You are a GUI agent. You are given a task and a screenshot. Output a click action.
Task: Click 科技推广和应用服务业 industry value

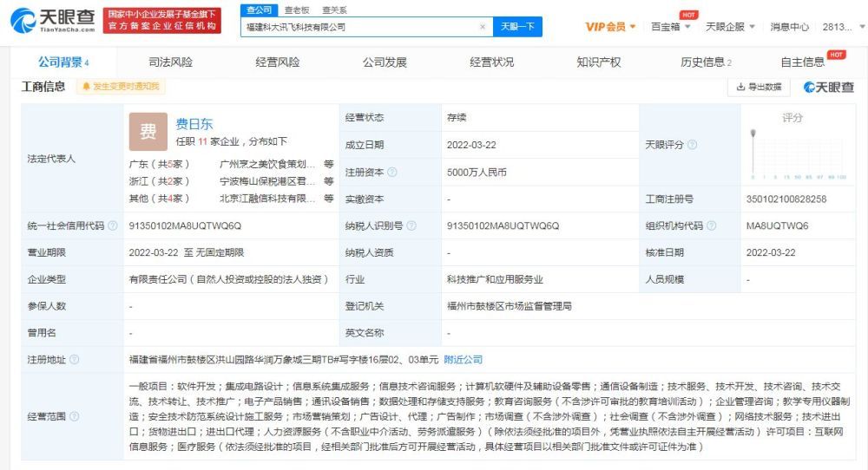click(495, 279)
